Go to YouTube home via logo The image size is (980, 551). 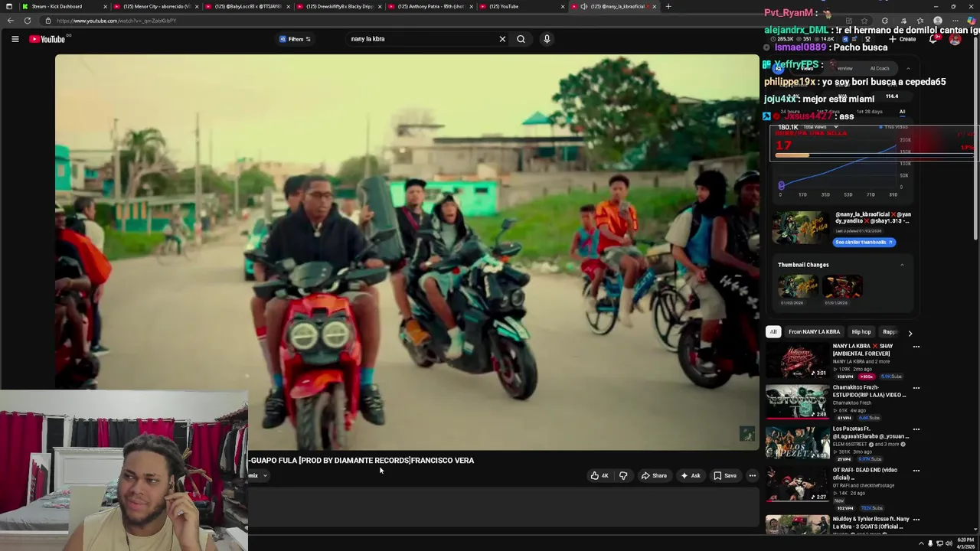click(47, 39)
